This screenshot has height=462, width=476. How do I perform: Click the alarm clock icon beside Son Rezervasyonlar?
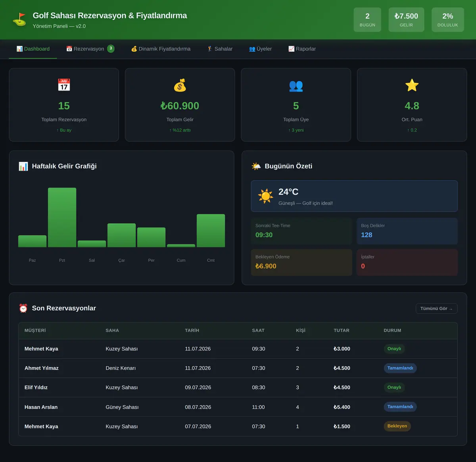[23, 308]
